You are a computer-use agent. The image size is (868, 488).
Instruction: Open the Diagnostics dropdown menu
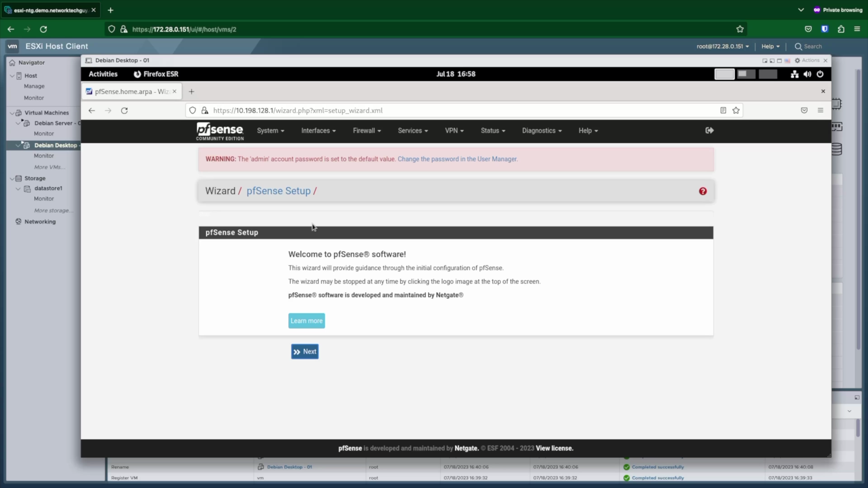pos(542,131)
